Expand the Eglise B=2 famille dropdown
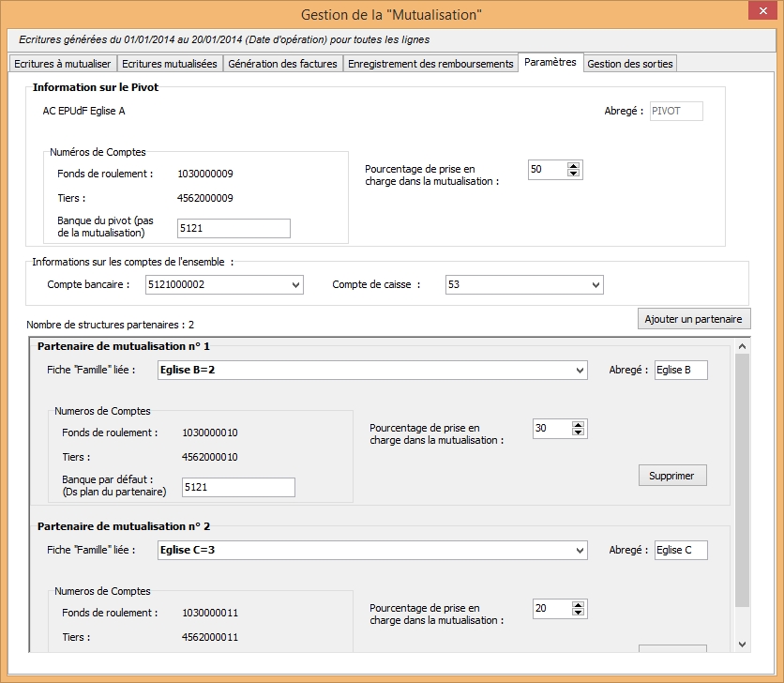The height and width of the screenshot is (683, 784). tap(579, 371)
